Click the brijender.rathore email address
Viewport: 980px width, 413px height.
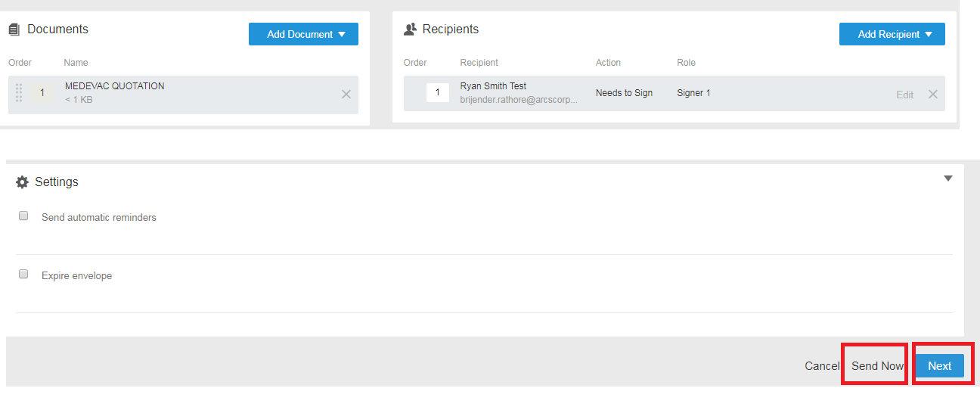click(519, 100)
